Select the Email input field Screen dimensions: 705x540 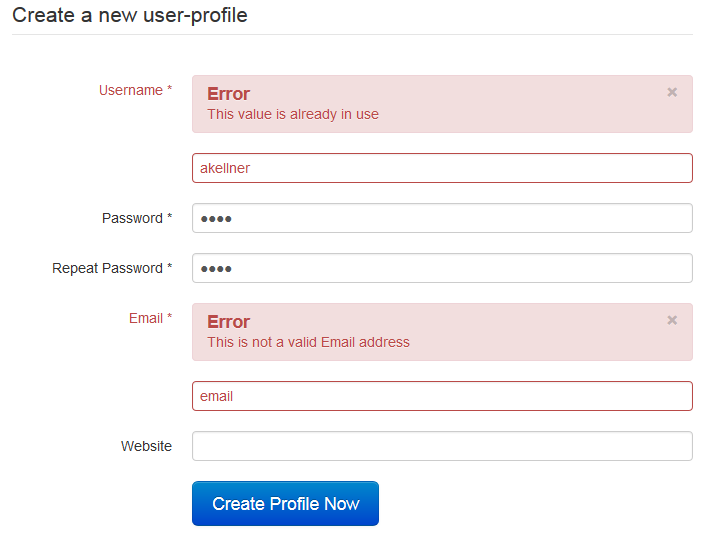442,396
